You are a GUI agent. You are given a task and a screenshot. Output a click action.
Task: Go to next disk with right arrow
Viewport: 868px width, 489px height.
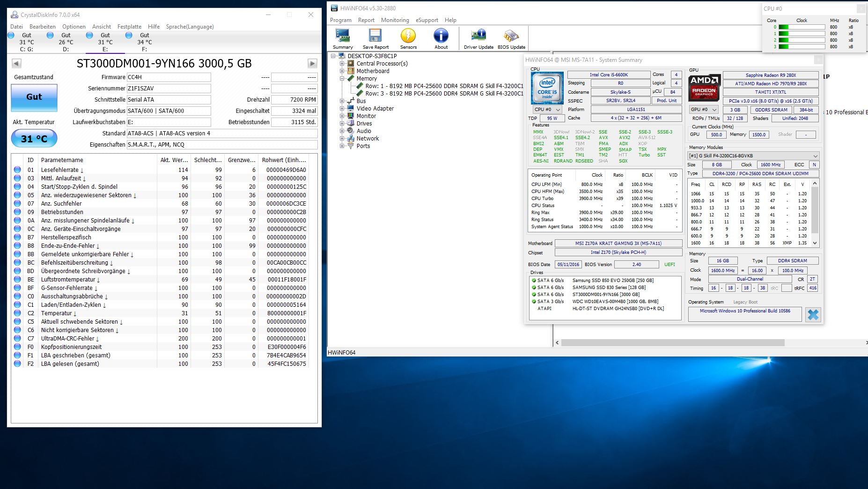(x=312, y=63)
